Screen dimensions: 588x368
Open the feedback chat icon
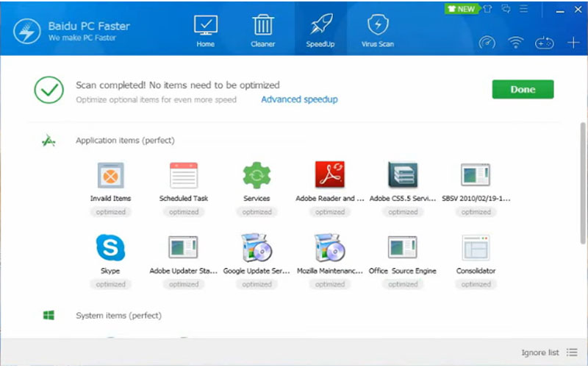point(506,9)
